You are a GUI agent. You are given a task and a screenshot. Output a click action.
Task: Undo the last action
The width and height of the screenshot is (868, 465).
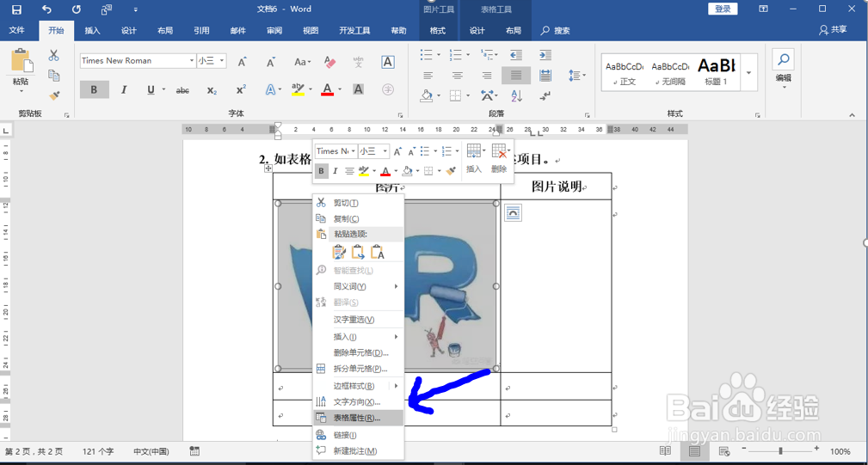[x=46, y=9]
